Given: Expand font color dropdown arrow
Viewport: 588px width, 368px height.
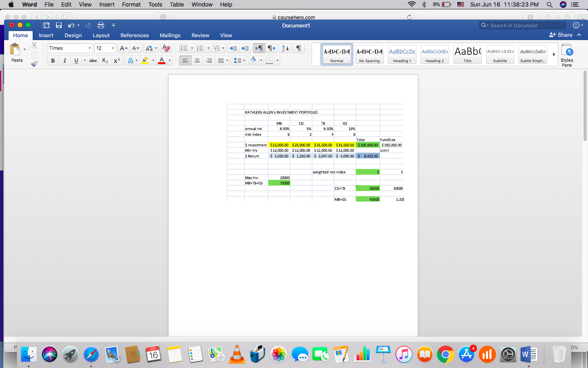Looking at the screenshot, I should tap(169, 61).
